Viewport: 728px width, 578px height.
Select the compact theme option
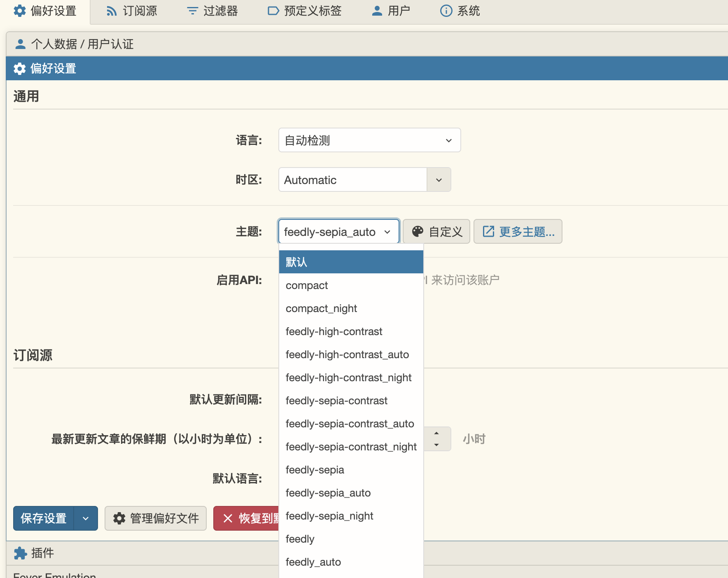pos(351,285)
